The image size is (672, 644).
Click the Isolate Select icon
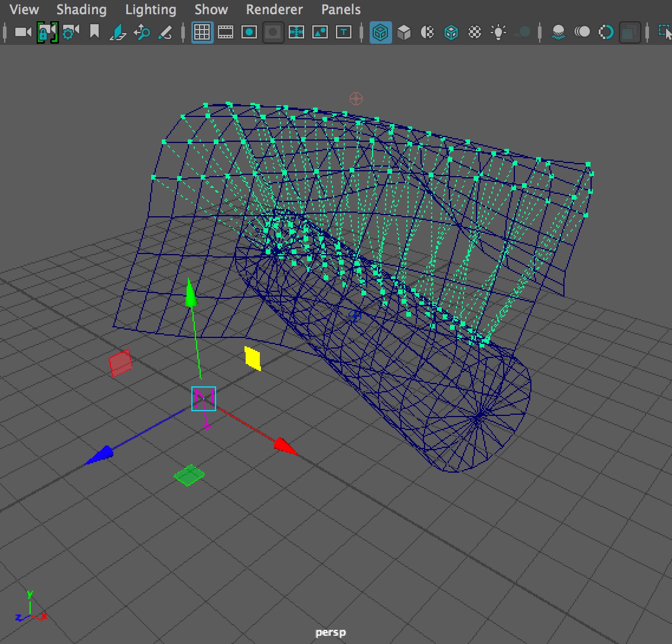(x=665, y=32)
